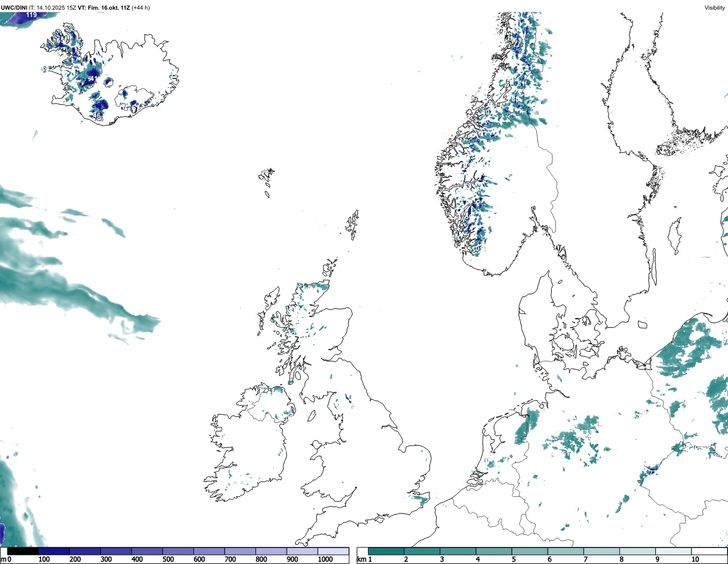This screenshot has width=728, height=564.
Task: Select the black 0–100 m legend swatch
Action: (23, 551)
